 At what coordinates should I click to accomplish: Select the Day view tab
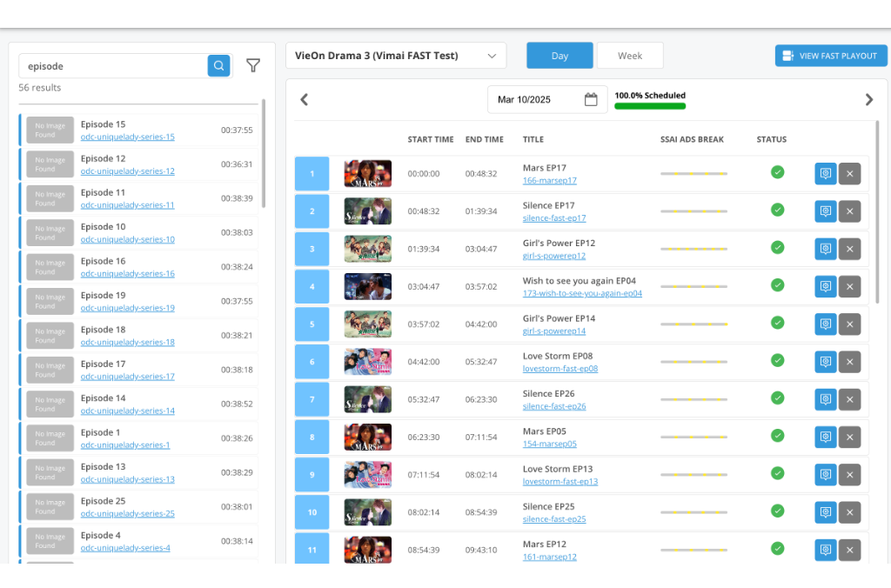click(x=559, y=56)
